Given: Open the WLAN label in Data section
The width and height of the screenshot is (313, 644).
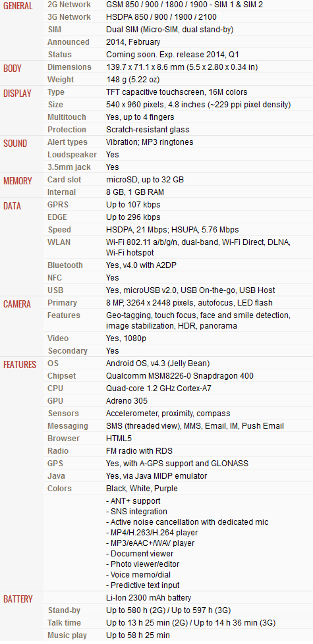Looking at the screenshot, I should click(59, 242).
